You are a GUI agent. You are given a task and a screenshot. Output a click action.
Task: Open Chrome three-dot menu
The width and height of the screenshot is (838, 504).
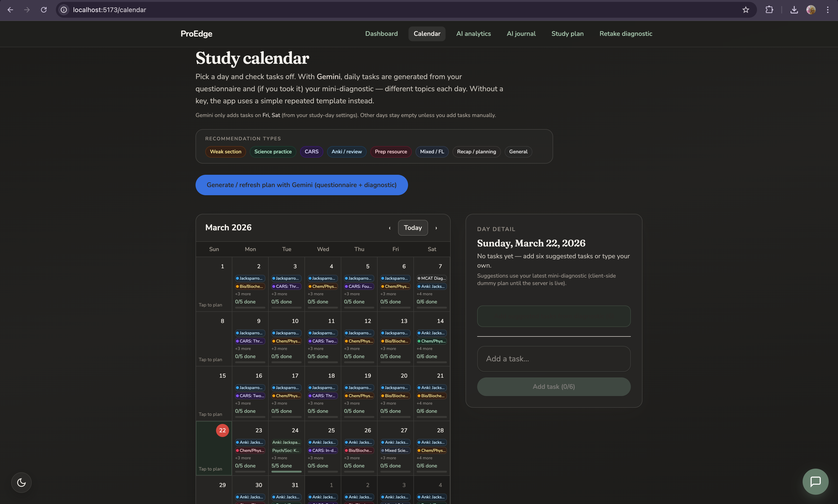click(x=828, y=10)
